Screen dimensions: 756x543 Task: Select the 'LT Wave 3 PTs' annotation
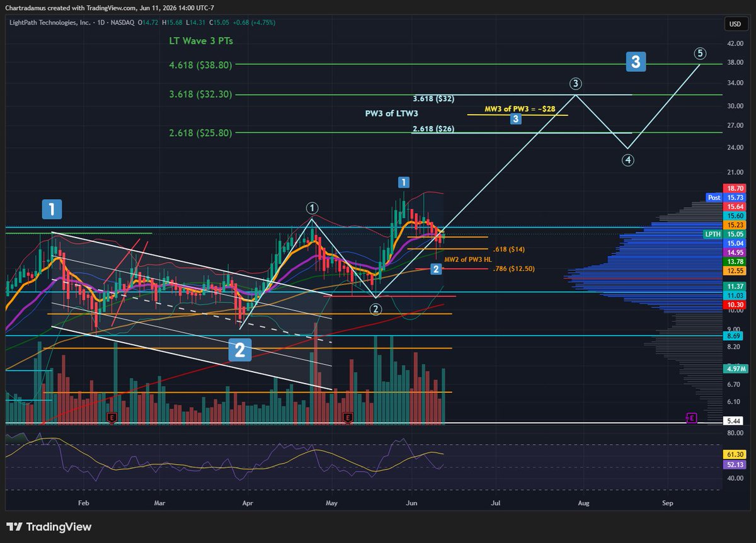click(x=200, y=40)
